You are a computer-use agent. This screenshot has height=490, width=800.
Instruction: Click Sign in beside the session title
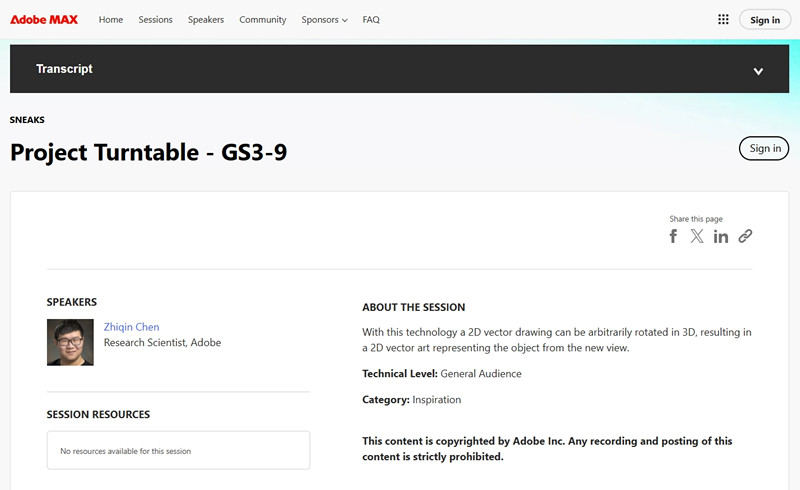point(764,149)
